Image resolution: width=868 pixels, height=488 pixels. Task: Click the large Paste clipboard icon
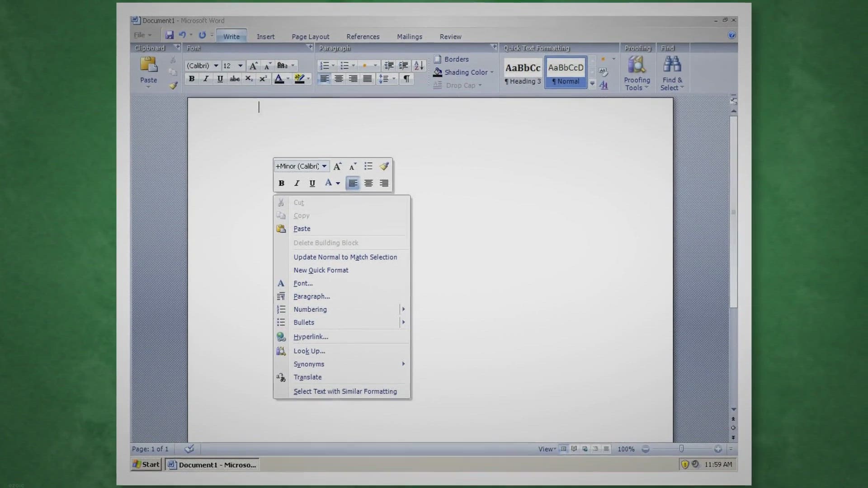tap(148, 65)
